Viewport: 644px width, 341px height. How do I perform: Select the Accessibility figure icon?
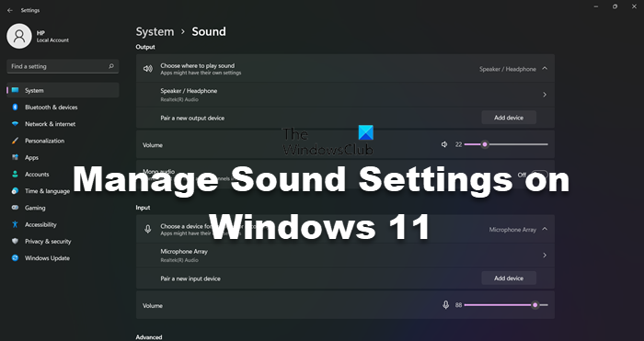coord(16,224)
